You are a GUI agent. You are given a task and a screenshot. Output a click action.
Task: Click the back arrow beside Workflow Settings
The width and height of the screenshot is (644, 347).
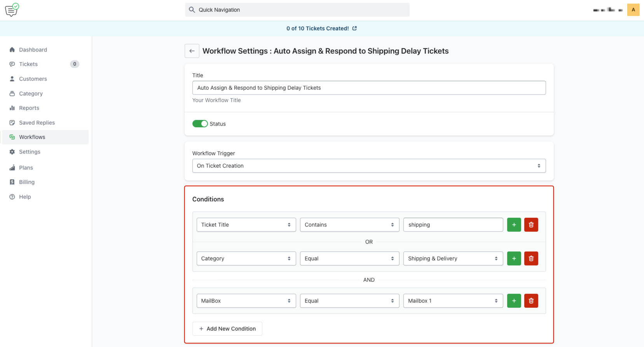pos(192,51)
